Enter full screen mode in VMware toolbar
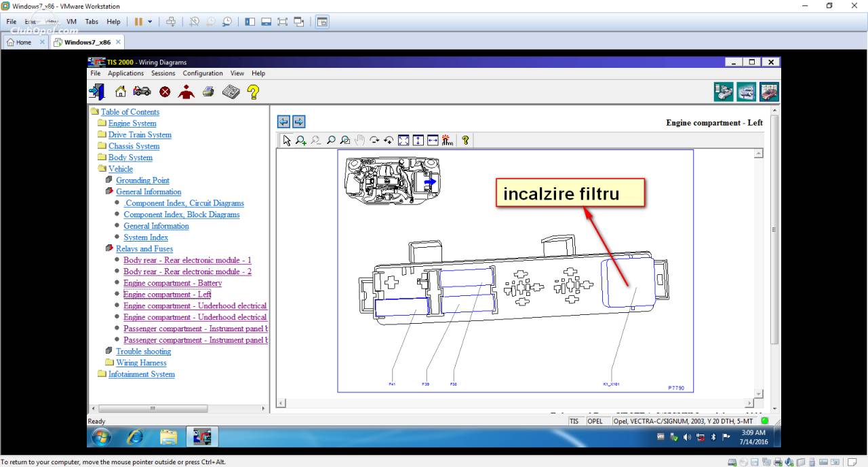This screenshot has height=467, width=868. [283, 22]
